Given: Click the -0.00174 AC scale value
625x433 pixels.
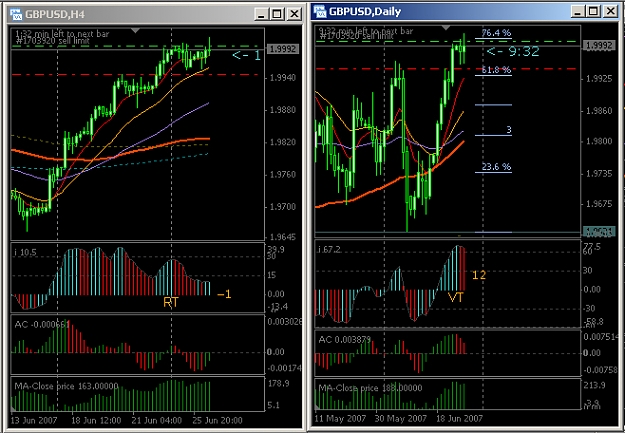Looking at the screenshot, I should pos(284,368).
